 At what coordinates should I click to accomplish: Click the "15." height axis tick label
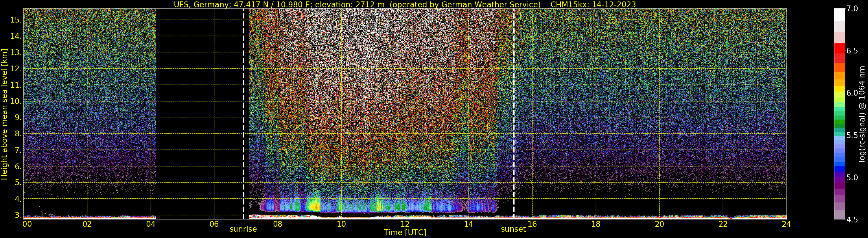coord(16,20)
